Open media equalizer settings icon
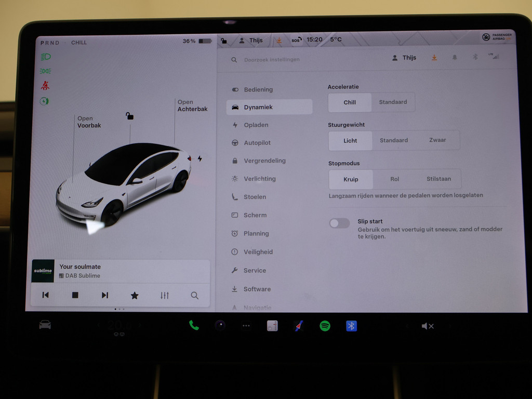The height and width of the screenshot is (399, 532). (x=165, y=295)
